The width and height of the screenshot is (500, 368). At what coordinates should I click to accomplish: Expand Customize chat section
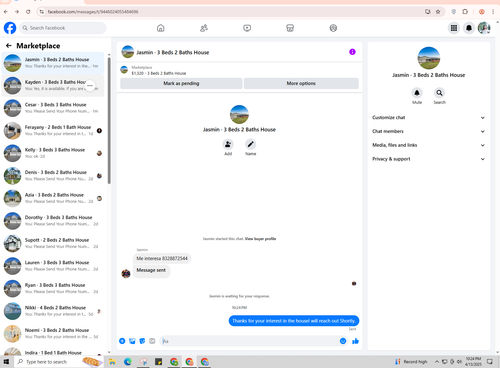click(x=428, y=118)
